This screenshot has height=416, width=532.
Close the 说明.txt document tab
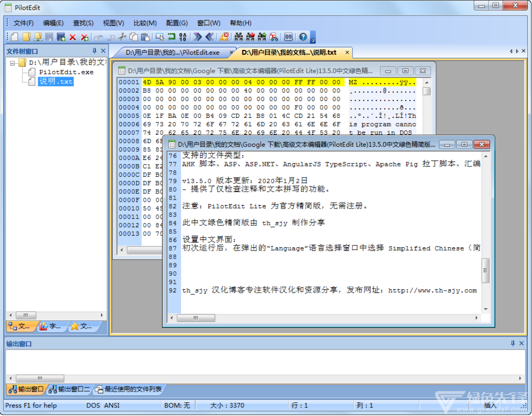pyautogui.click(x=347, y=52)
